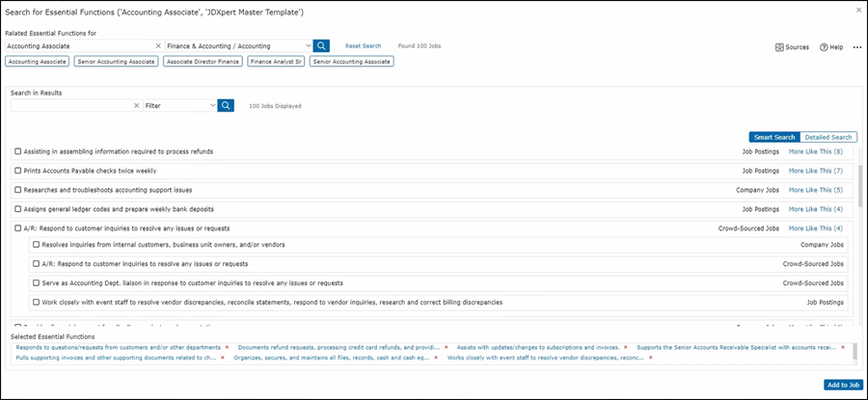Clear the Accounting Associate search text
Viewport: 868px width, 400px height.
click(x=158, y=45)
